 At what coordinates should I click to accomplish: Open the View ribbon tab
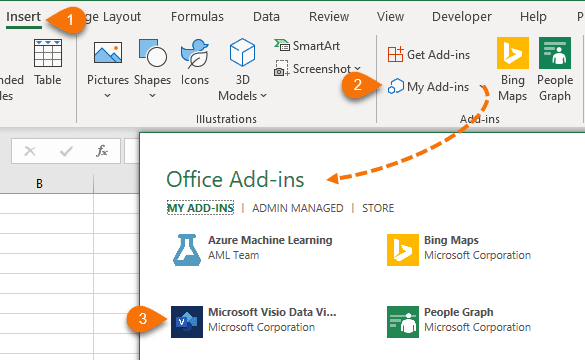click(390, 17)
